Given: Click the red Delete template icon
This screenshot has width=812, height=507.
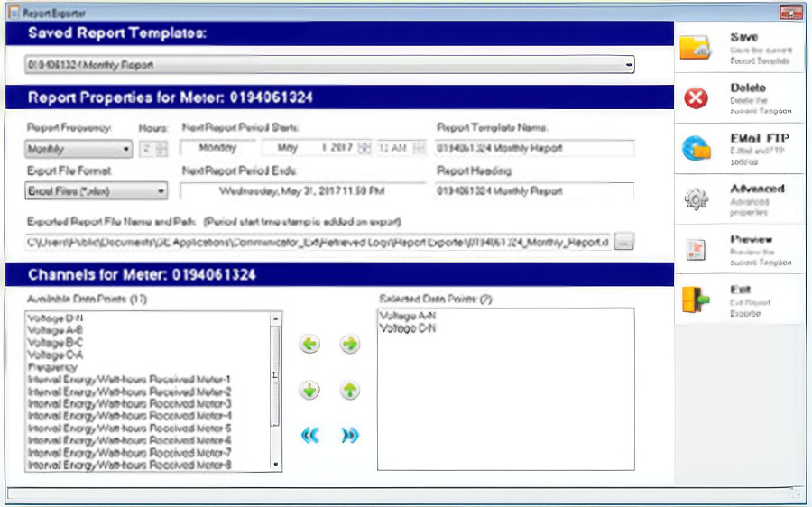Looking at the screenshot, I should pos(696,97).
